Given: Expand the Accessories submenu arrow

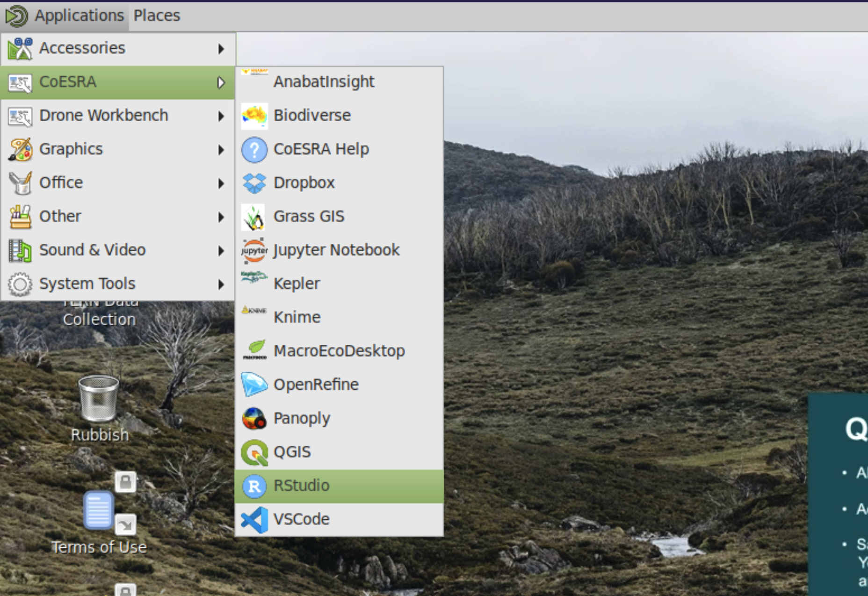Looking at the screenshot, I should 221,49.
